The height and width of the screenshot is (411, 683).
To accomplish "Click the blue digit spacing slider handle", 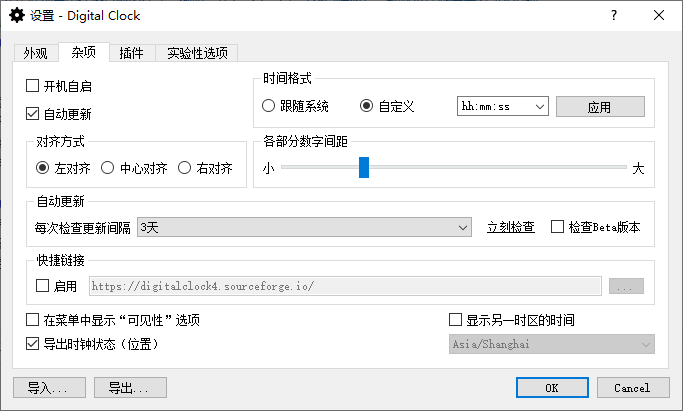I will [x=364, y=168].
